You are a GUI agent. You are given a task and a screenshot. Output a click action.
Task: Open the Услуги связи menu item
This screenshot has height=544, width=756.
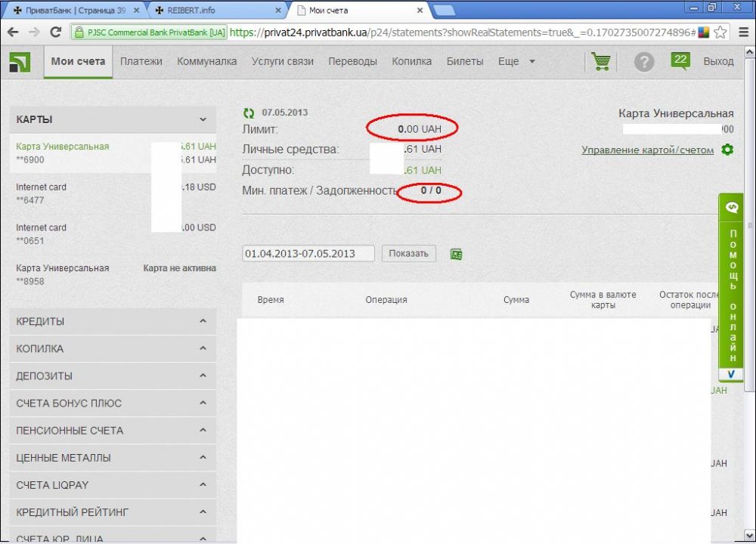coord(283,62)
